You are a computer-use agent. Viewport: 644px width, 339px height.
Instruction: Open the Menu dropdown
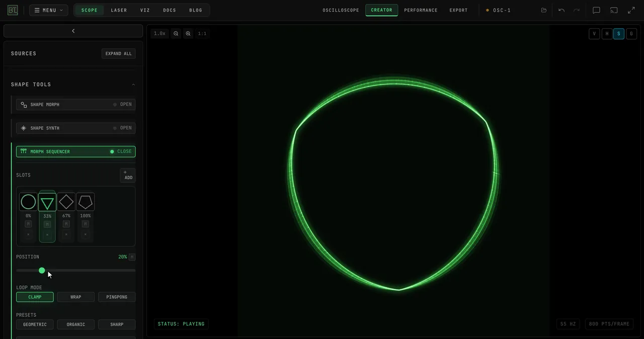[49, 10]
